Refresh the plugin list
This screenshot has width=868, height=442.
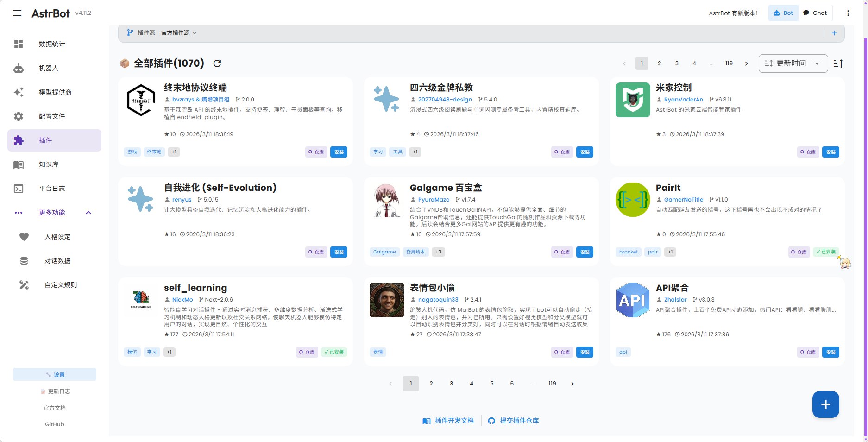pos(217,63)
